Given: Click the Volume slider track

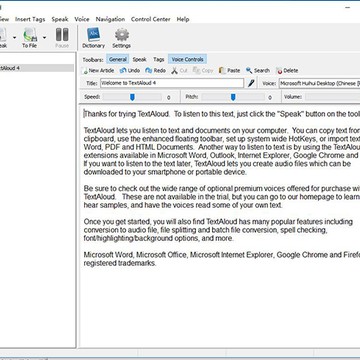Looking at the screenshot, I should pyautogui.click(x=332, y=97).
